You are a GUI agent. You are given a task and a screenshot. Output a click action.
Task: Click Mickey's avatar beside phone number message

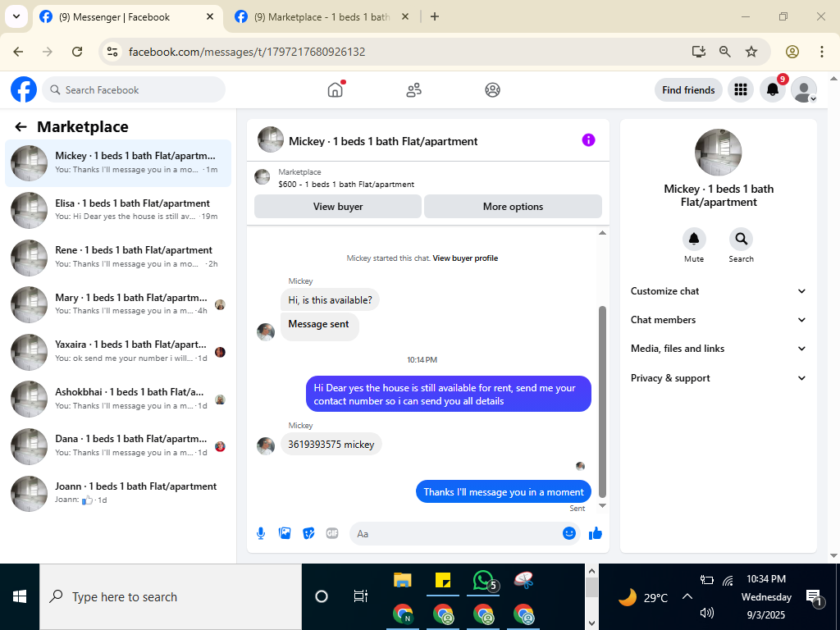pos(266,445)
